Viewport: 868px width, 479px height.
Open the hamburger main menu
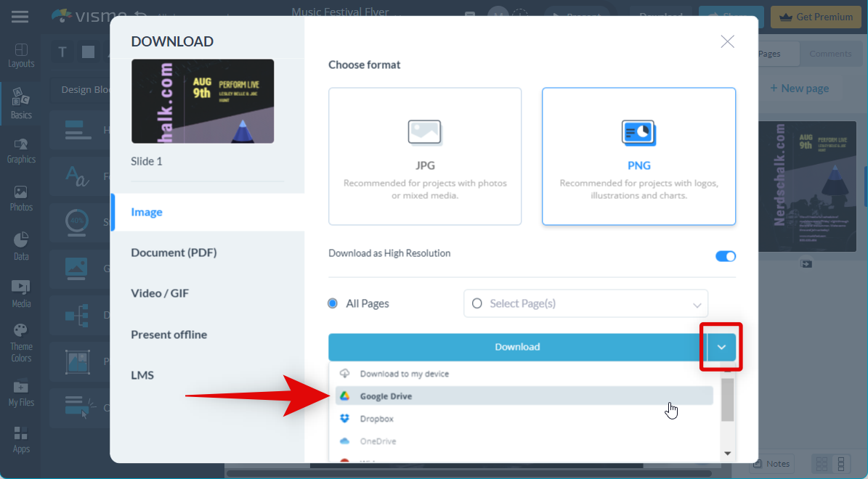[x=20, y=17]
